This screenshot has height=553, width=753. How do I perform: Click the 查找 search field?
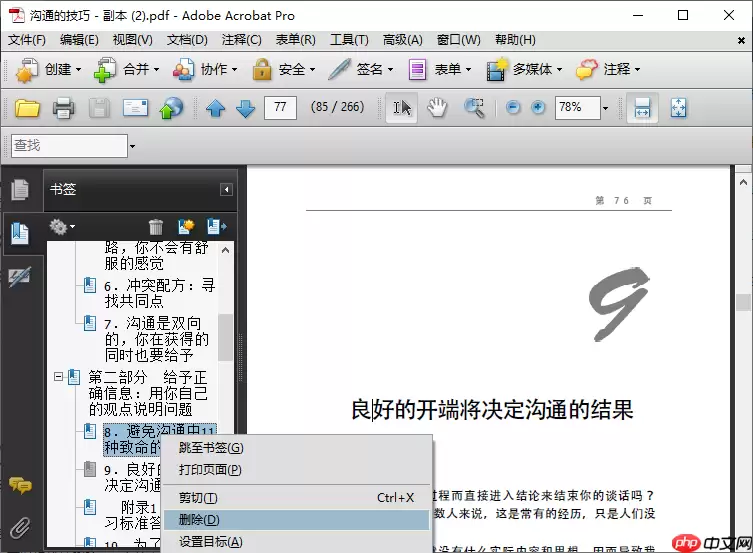coord(69,146)
